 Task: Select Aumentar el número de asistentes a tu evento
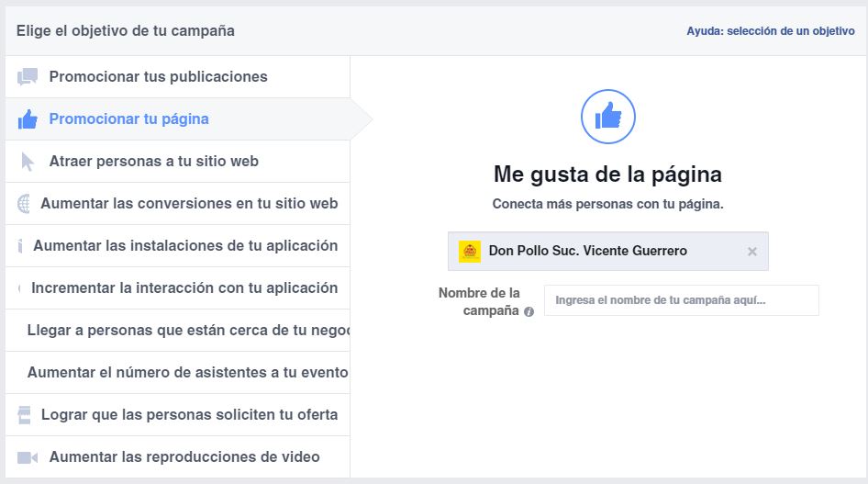178,372
